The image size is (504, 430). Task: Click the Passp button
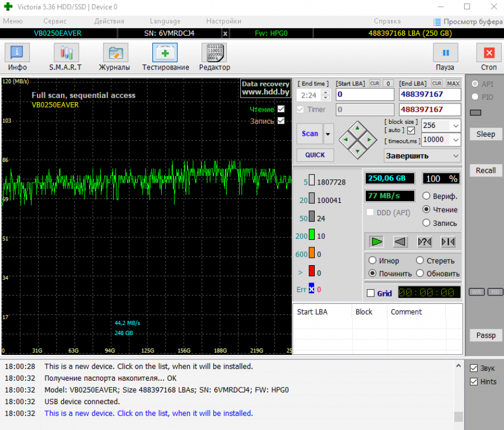pyautogui.click(x=486, y=335)
